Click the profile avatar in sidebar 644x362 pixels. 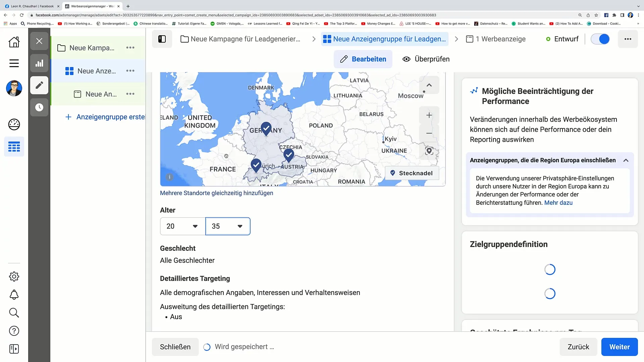[x=14, y=88]
